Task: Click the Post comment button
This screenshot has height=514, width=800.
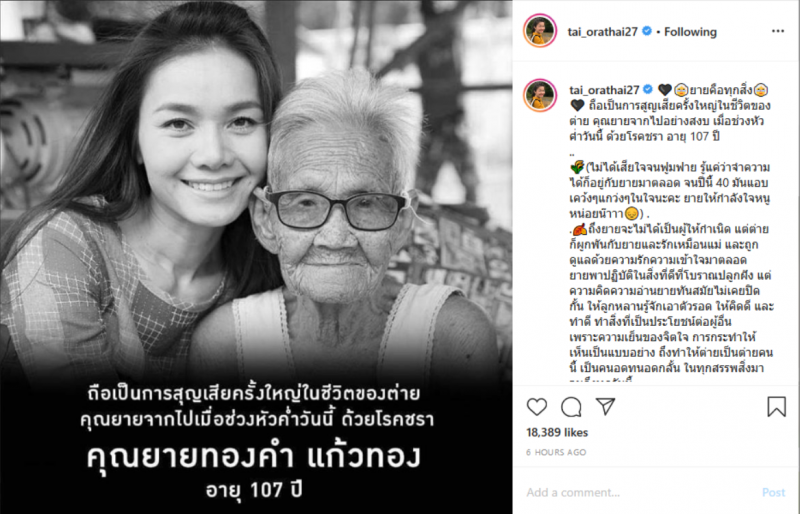Action: click(773, 492)
